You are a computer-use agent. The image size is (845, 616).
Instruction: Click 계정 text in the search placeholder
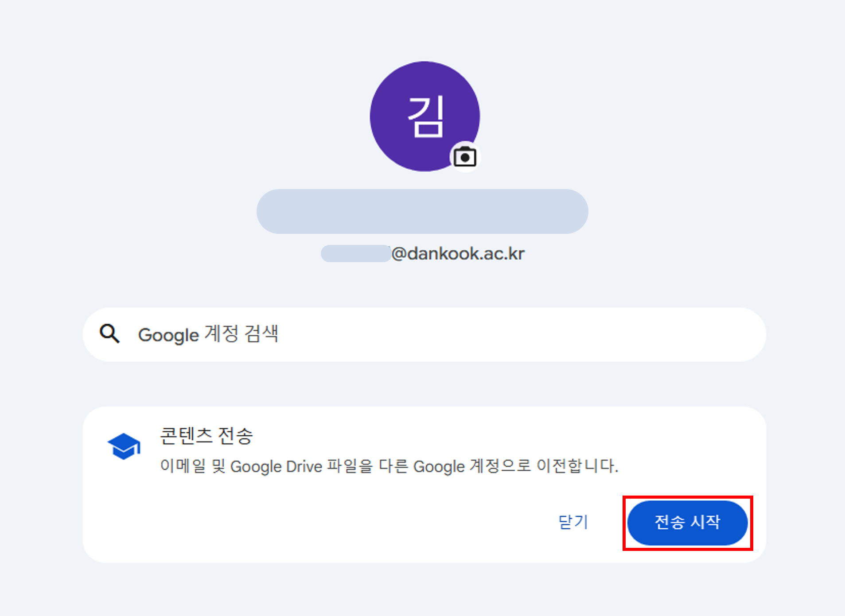point(221,334)
